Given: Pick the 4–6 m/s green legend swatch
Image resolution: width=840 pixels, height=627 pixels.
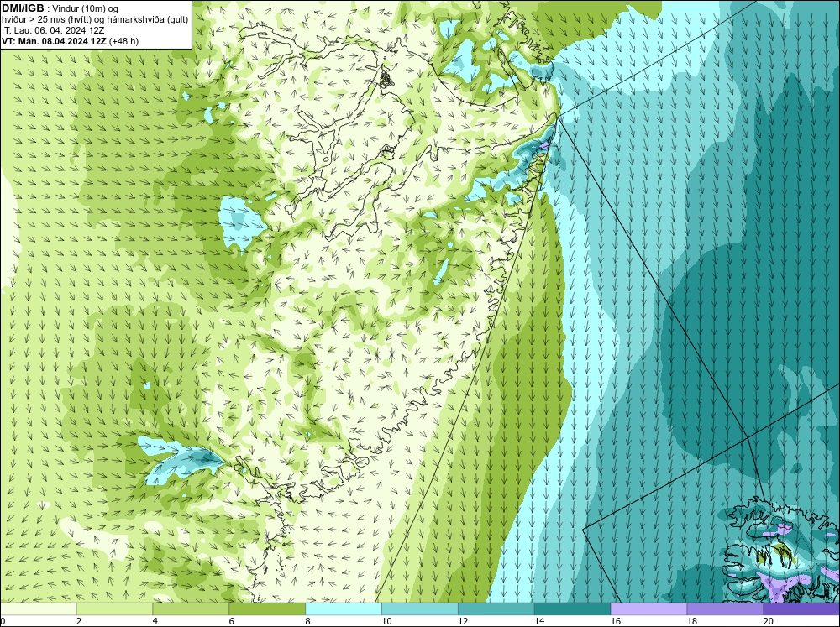Looking at the screenshot, I should [x=191, y=609].
